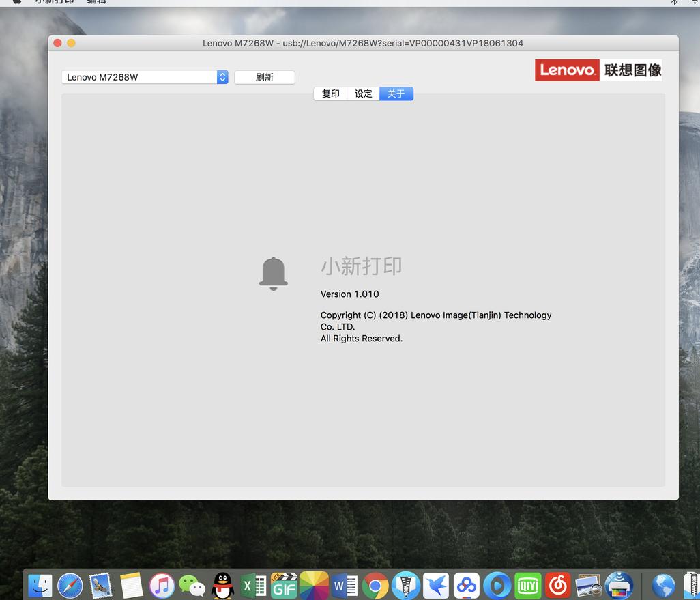Open the blue globe icon in Dock
The height and width of the screenshot is (600, 700).
(x=663, y=585)
